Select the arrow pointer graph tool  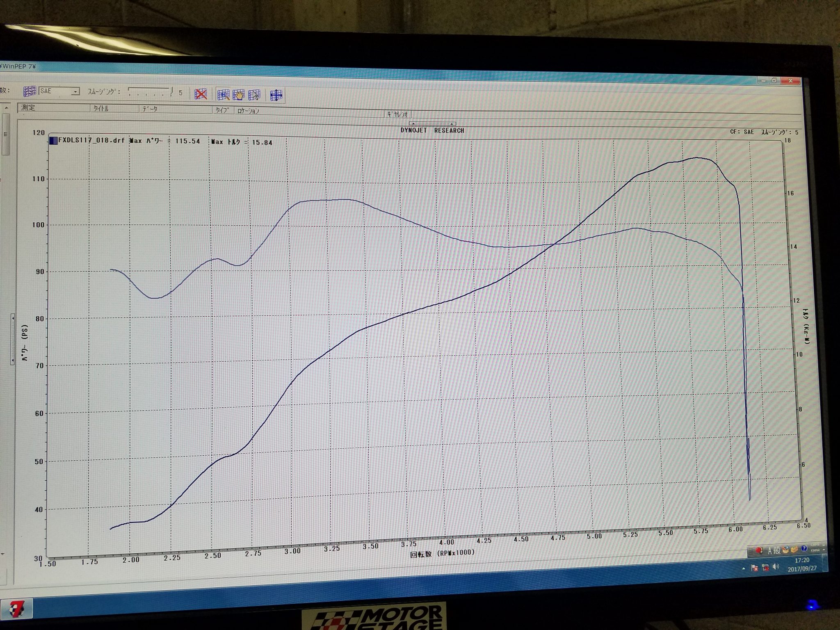[x=254, y=96]
